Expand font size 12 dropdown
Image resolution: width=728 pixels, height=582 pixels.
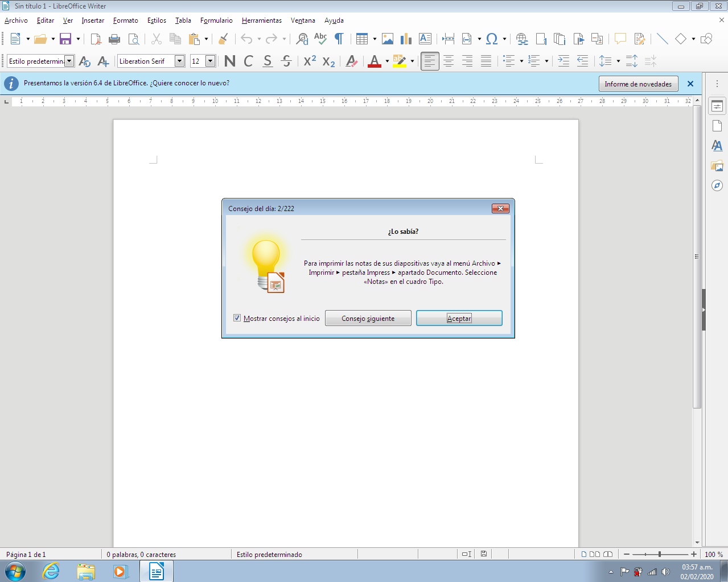click(x=210, y=61)
